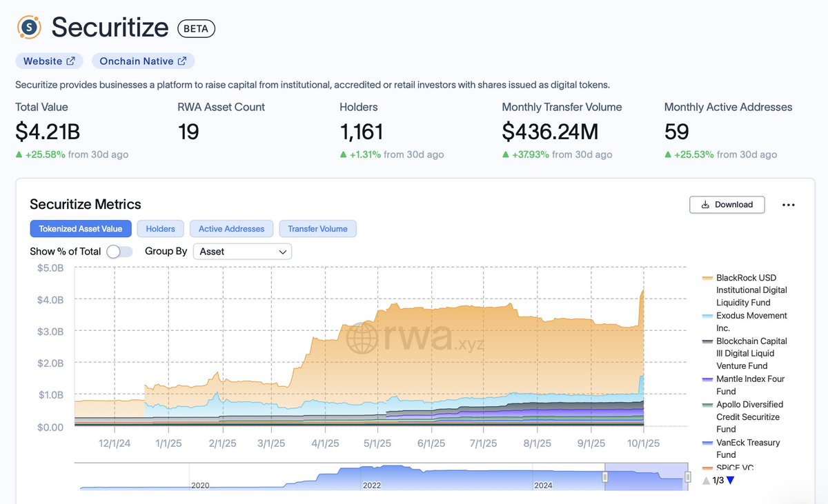828x504 pixels.
Task: Select the Tokenized Asset Value tab
Action: point(81,228)
